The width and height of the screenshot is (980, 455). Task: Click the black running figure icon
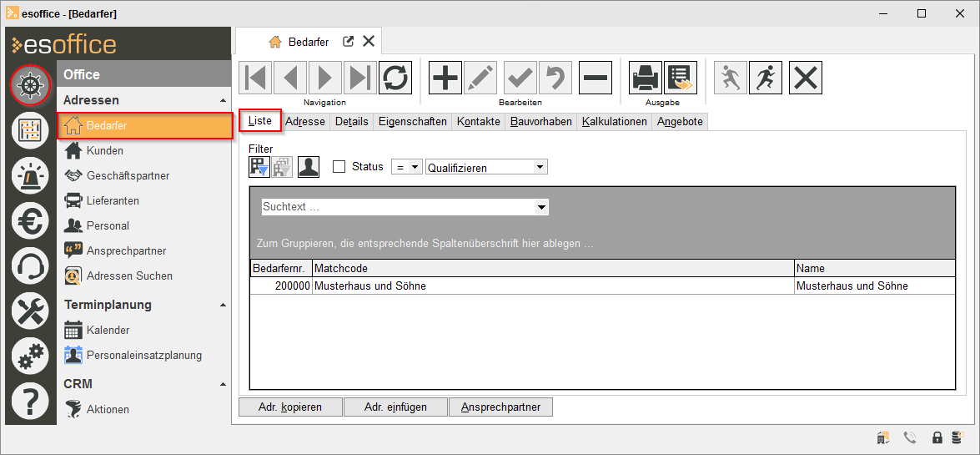[x=766, y=78]
